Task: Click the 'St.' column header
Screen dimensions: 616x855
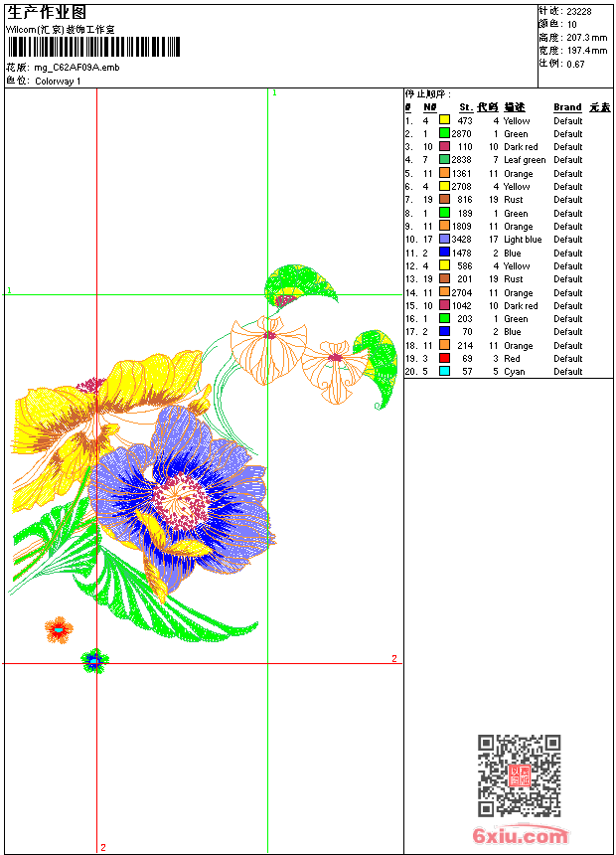Action: 466,107
